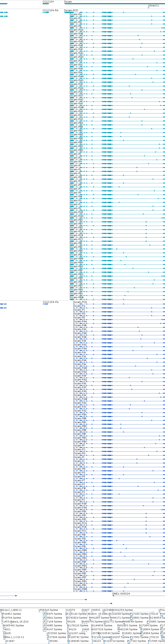Image resolution: width=165 pixels, height=644 pixels.
Task: Select the Dscam-PCD protein label
Action: [80, 302]
